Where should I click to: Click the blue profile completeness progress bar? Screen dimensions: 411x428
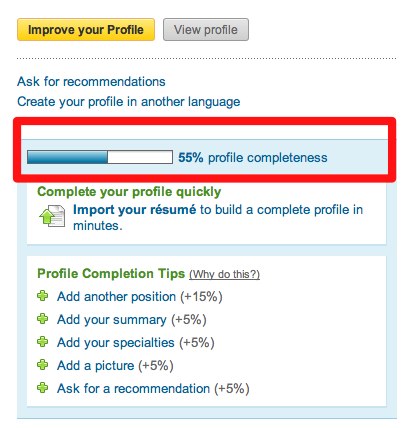(100, 157)
